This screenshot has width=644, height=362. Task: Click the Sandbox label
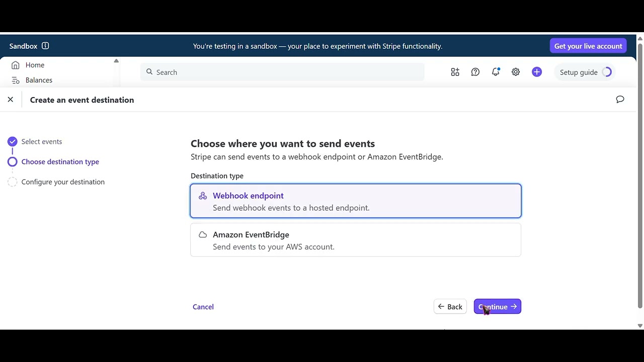pos(23,46)
